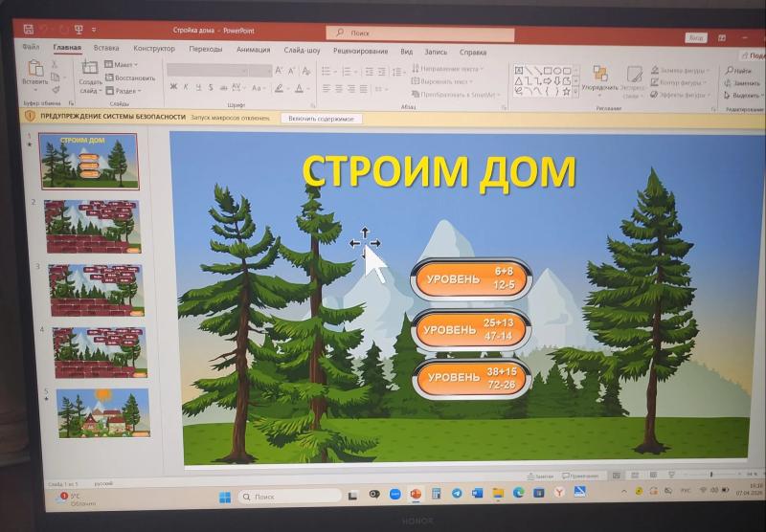The height and width of the screenshot is (532, 766).
Task: Toggle align text right
Action: (351, 89)
